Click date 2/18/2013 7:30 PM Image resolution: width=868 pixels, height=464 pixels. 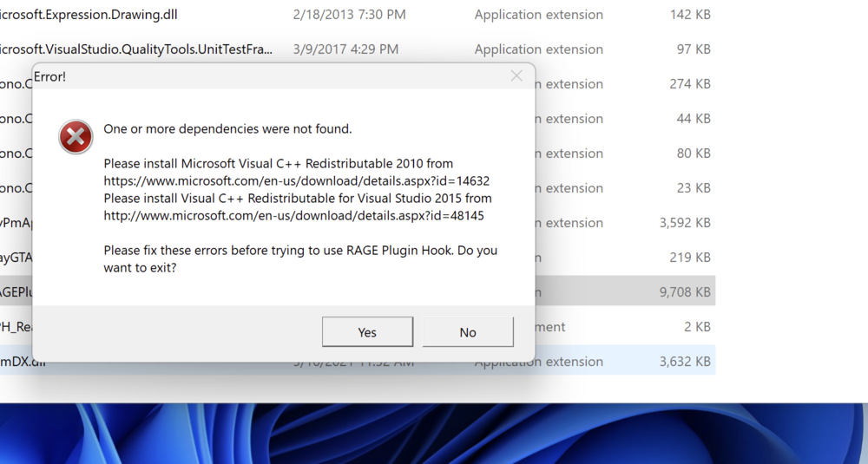(349, 15)
